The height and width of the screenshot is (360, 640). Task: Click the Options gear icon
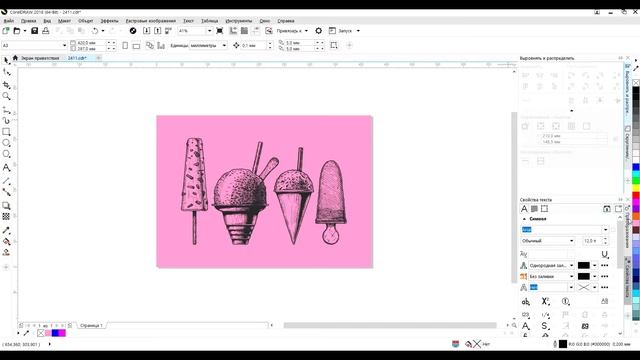pyautogui.click(x=318, y=31)
